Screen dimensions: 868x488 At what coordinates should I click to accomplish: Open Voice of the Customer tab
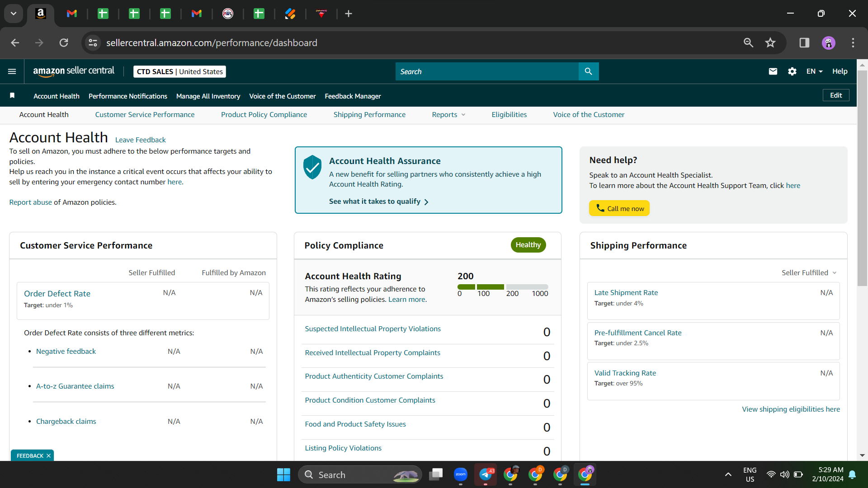pyautogui.click(x=589, y=115)
